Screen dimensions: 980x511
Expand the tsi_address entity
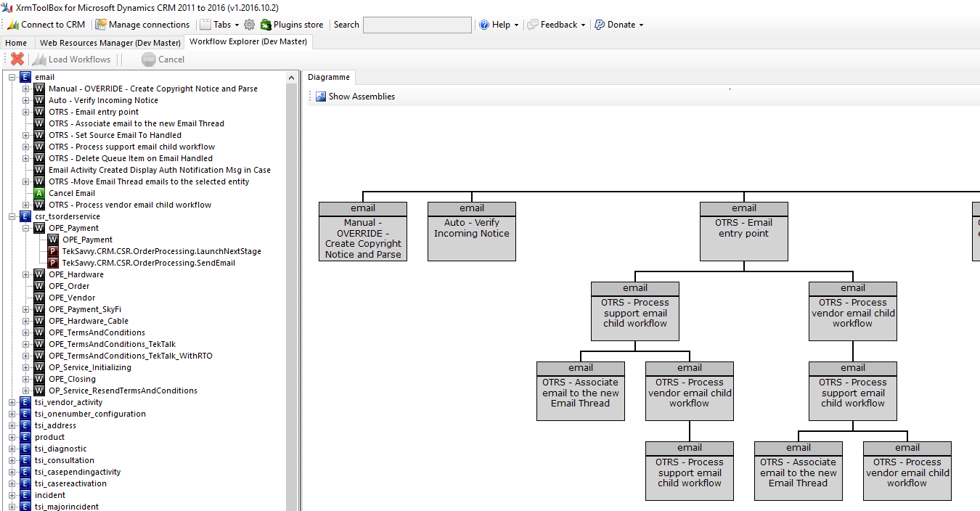click(x=12, y=425)
